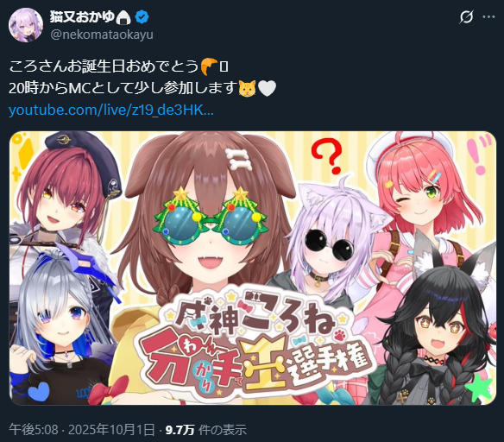The height and width of the screenshot is (442, 504).
Task: Open the Grok explain icon
Action: pos(466,16)
